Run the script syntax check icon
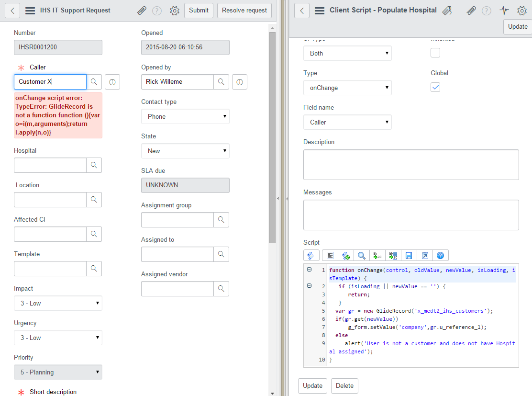Image resolution: width=532 pixels, height=396 pixels. 346,255
